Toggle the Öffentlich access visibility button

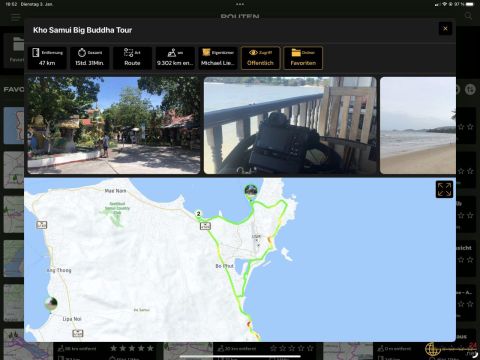pyautogui.click(x=260, y=58)
